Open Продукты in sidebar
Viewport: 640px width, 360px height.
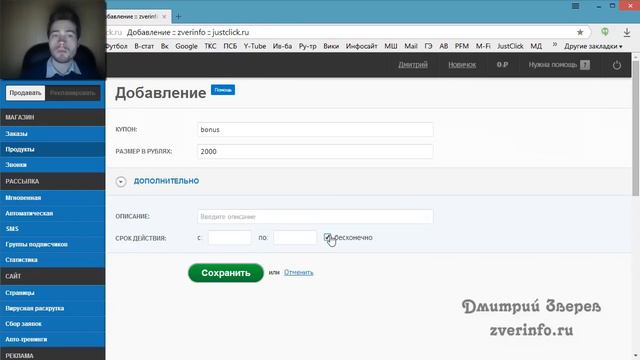[53, 149]
